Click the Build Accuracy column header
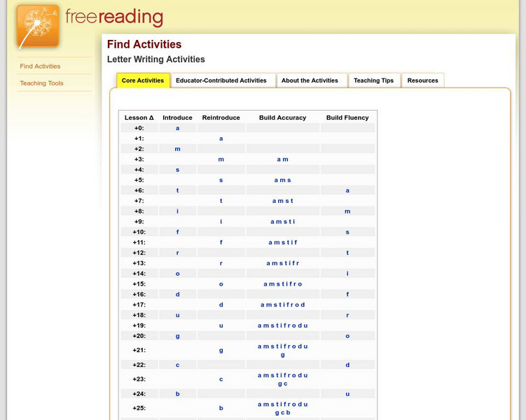This screenshot has height=420, width=526. click(x=283, y=118)
